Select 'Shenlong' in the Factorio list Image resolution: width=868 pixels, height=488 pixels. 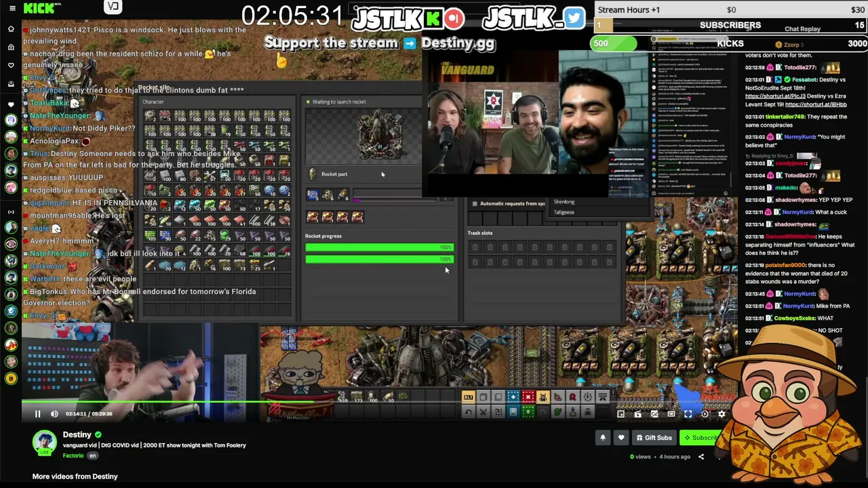point(564,202)
